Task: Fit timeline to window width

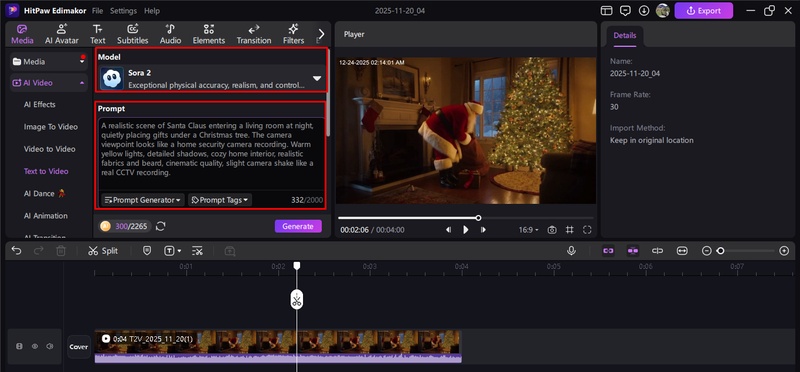Action: click(x=682, y=251)
